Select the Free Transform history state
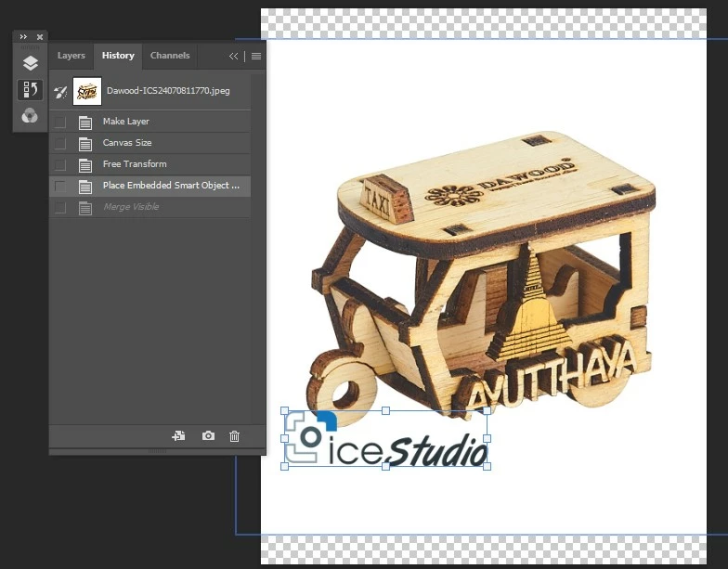The width and height of the screenshot is (728, 569). click(x=150, y=164)
